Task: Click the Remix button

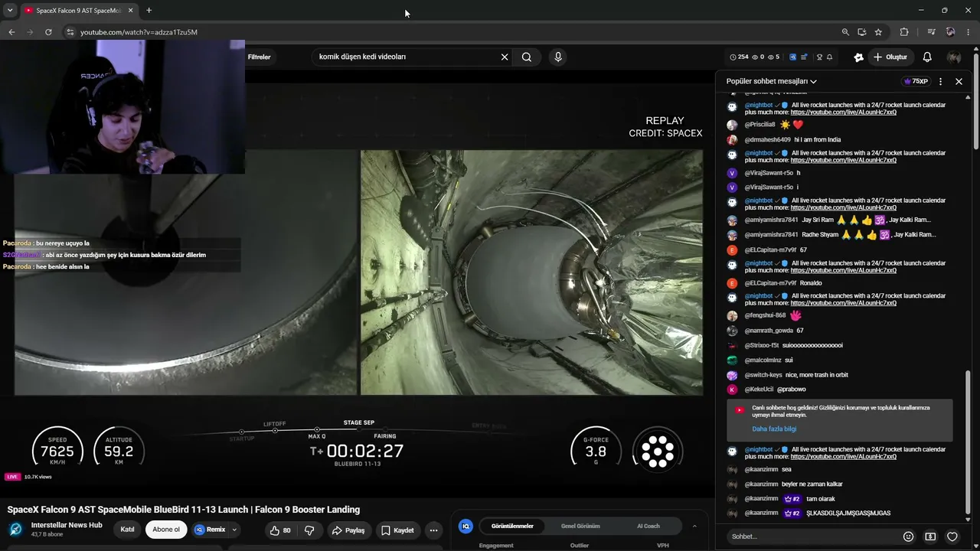Action: coord(211,530)
